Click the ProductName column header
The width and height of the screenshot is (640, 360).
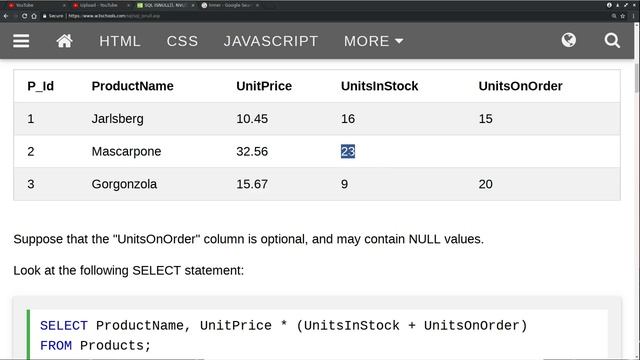point(132,86)
